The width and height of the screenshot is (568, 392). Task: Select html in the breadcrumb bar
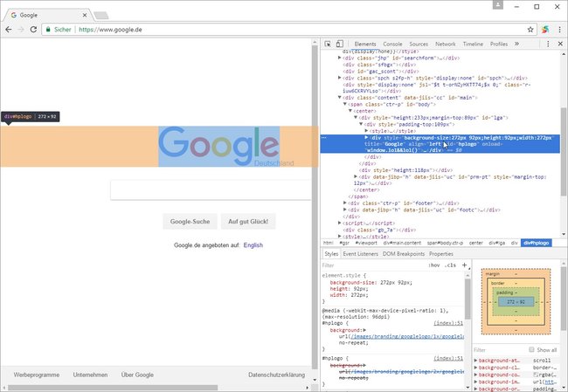point(329,243)
